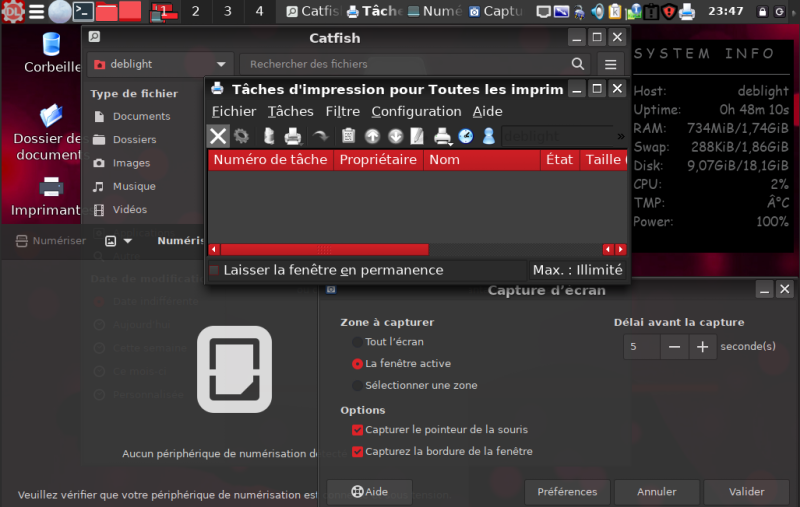
Task: Decrease the capture delay with minus button
Action: [x=674, y=347]
